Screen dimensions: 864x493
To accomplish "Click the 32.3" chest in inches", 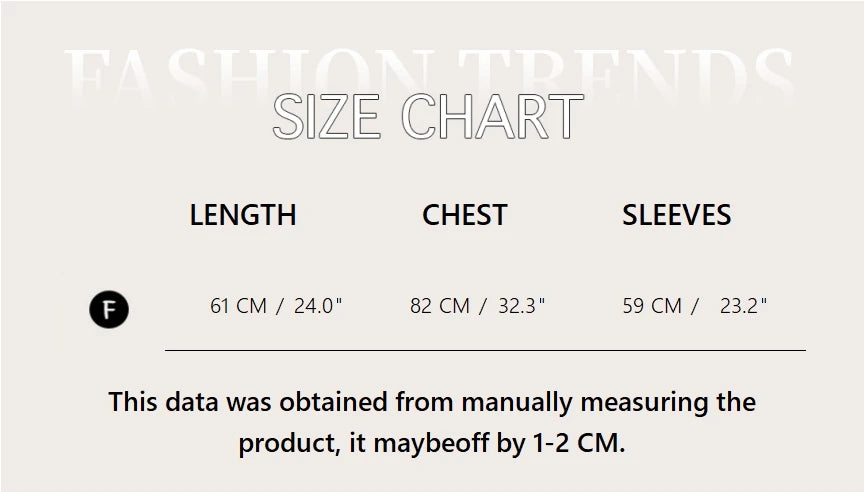I will point(522,306).
